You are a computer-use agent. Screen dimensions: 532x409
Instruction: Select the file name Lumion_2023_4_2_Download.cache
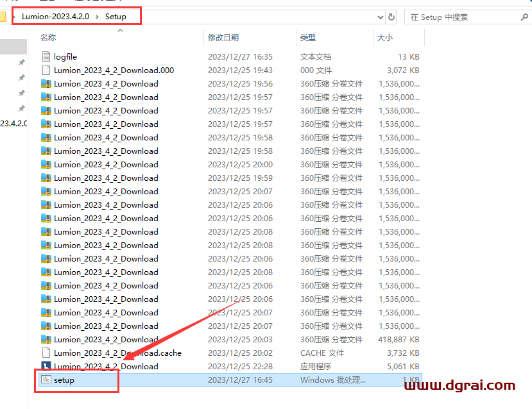tap(117, 353)
